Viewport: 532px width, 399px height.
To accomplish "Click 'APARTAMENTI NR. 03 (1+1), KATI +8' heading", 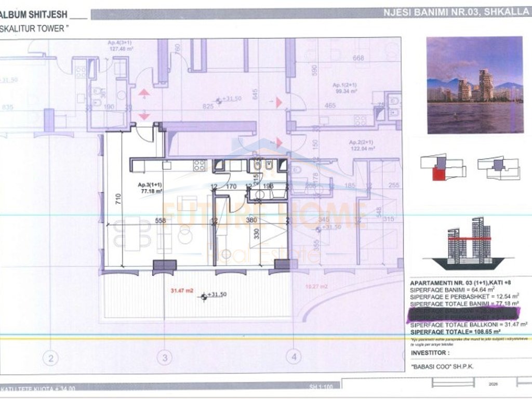I will (461, 283).
